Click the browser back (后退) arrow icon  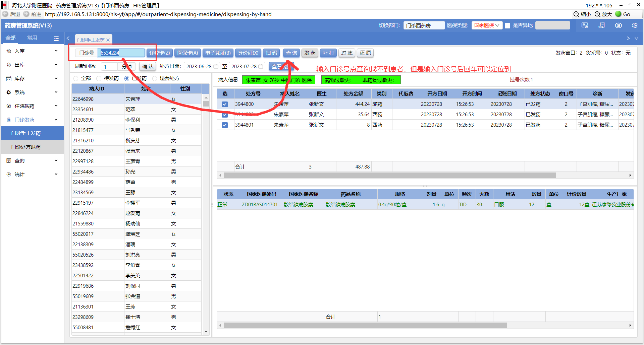(5, 14)
